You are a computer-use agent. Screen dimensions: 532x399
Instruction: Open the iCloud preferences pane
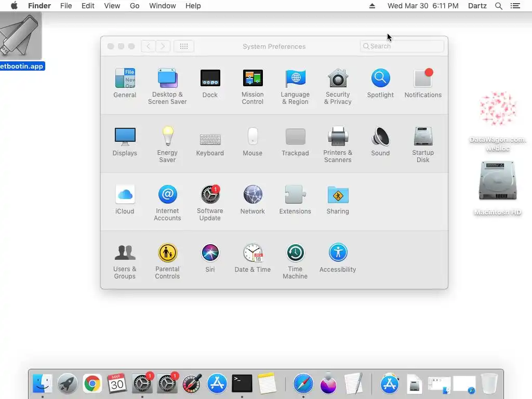pos(125,199)
